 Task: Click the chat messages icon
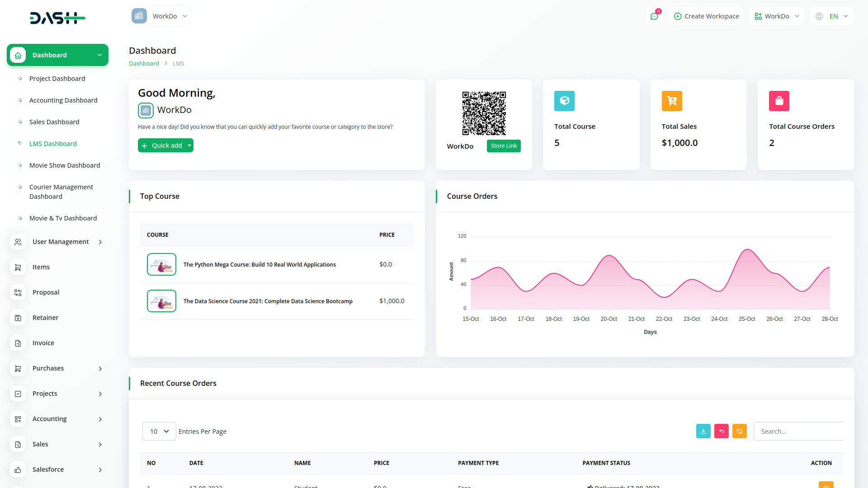[x=654, y=16]
